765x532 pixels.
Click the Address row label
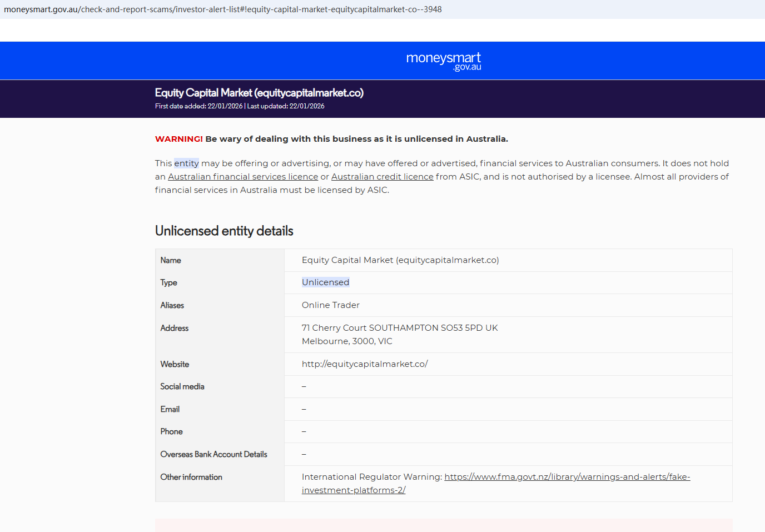175,328
